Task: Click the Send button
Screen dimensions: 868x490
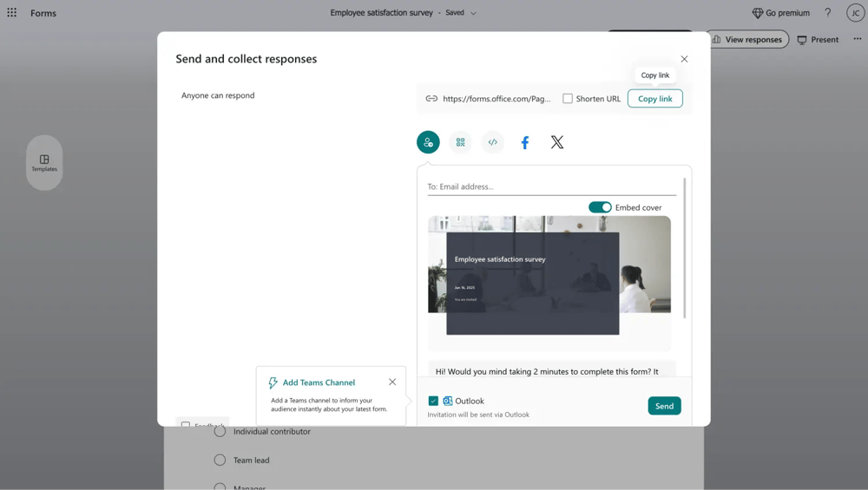Action: coord(664,406)
